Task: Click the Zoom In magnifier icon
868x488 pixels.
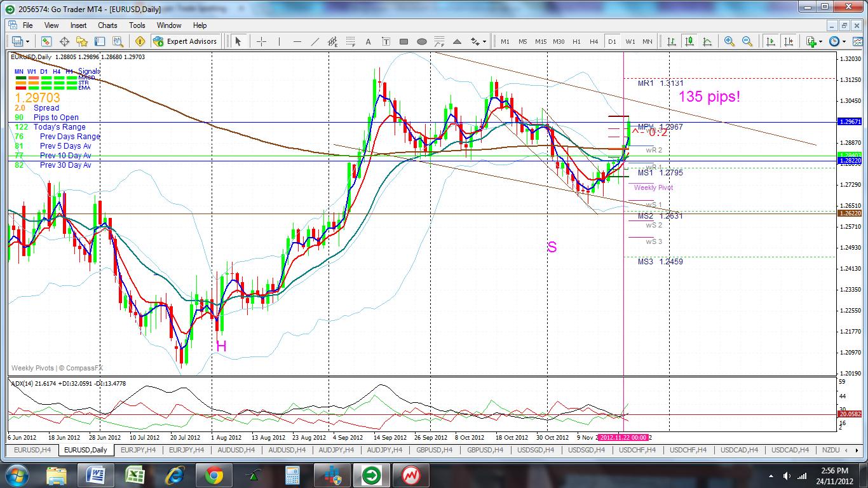Action: [x=729, y=41]
